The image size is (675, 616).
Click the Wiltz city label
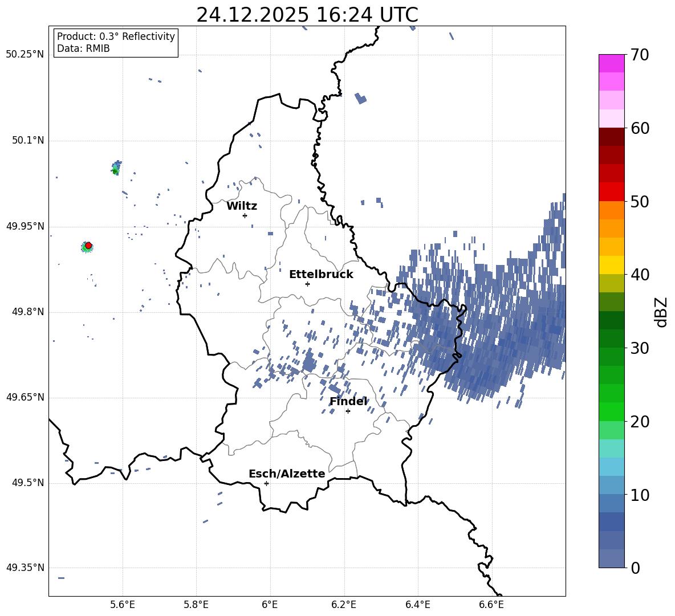coord(242,206)
